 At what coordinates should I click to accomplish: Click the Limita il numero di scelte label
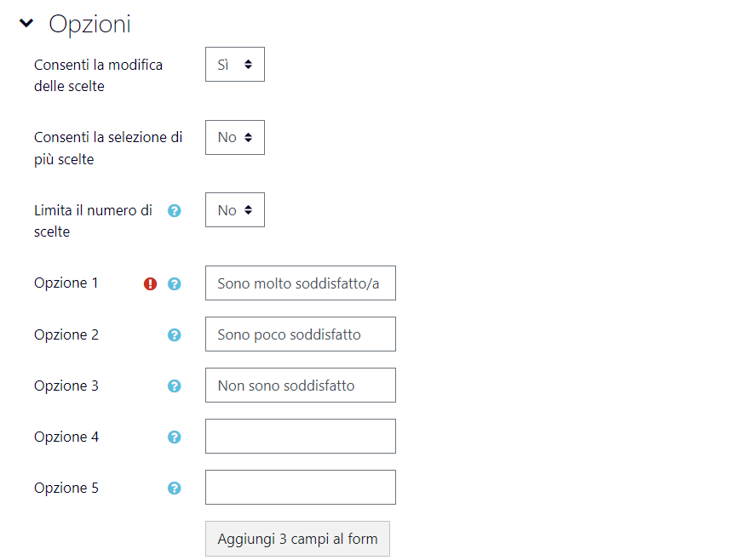[x=93, y=221]
